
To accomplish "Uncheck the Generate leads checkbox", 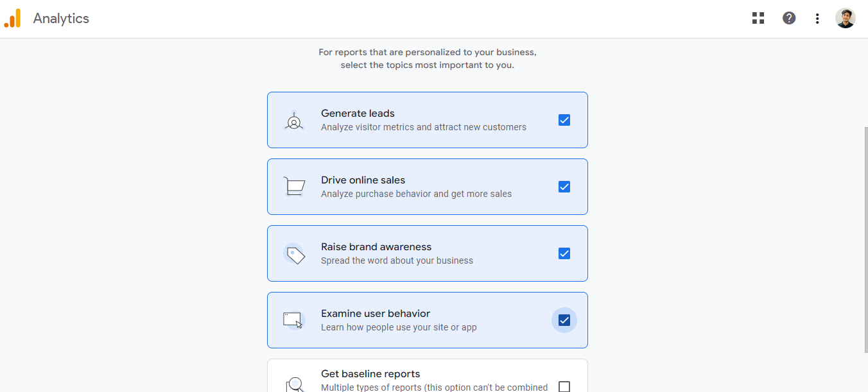I will tap(564, 120).
